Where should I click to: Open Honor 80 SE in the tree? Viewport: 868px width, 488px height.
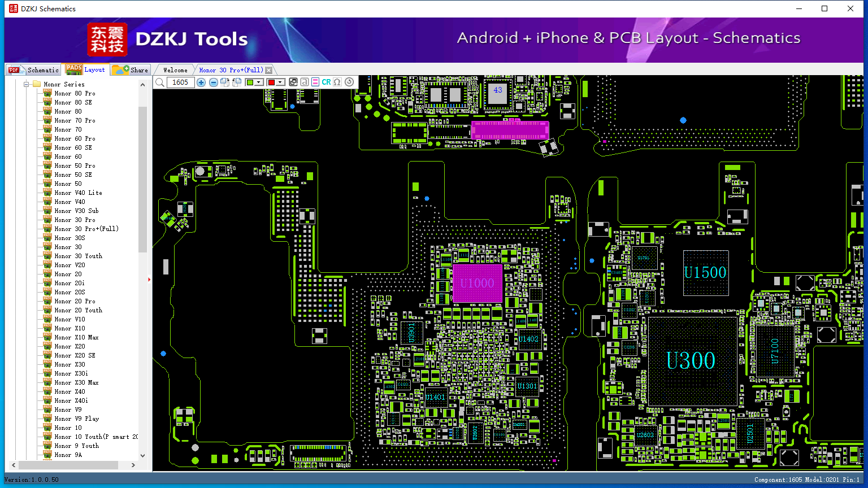point(73,102)
